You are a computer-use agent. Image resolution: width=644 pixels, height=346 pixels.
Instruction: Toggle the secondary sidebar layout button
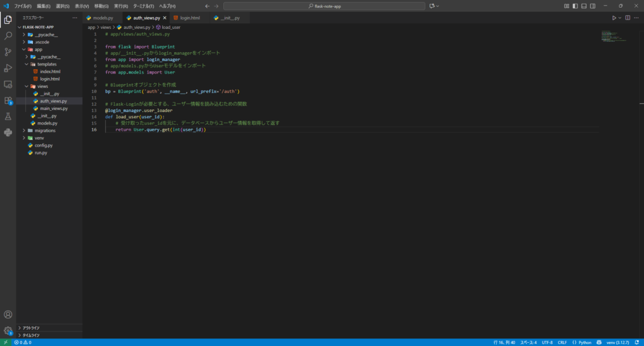(x=592, y=6)
